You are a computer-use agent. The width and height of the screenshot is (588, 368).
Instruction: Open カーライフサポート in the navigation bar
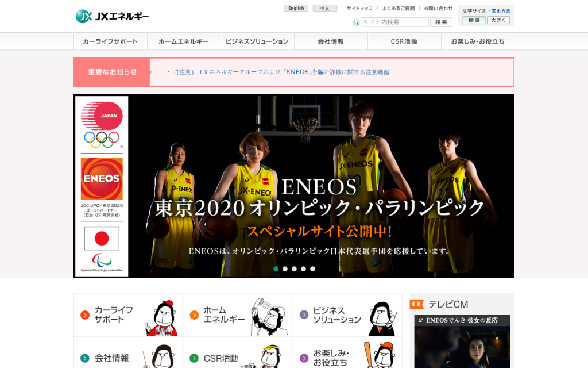point(110,41)
